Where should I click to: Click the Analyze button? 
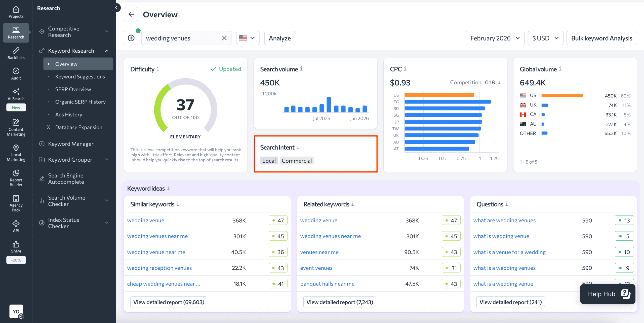[x=279, y=38]
